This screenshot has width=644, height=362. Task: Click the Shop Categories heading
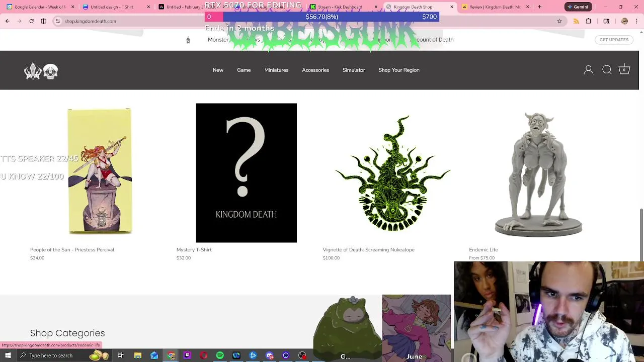tap(67, 333)
